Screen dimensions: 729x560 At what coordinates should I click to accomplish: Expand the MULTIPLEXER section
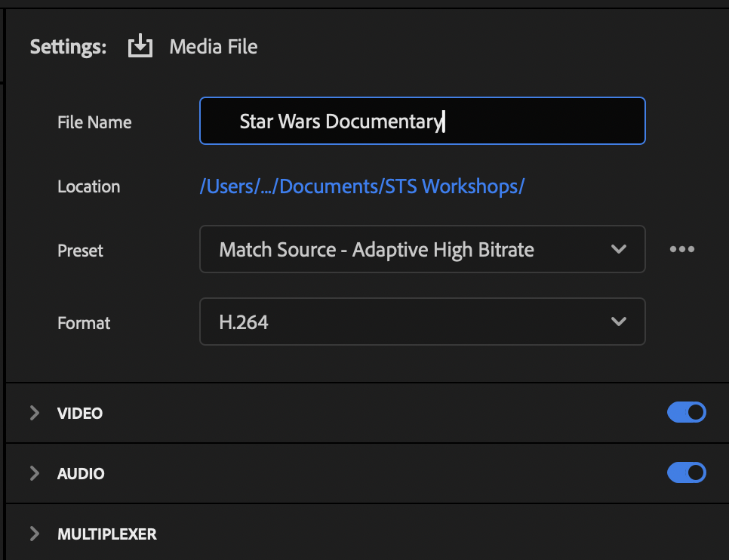click(x=35, y=534)
